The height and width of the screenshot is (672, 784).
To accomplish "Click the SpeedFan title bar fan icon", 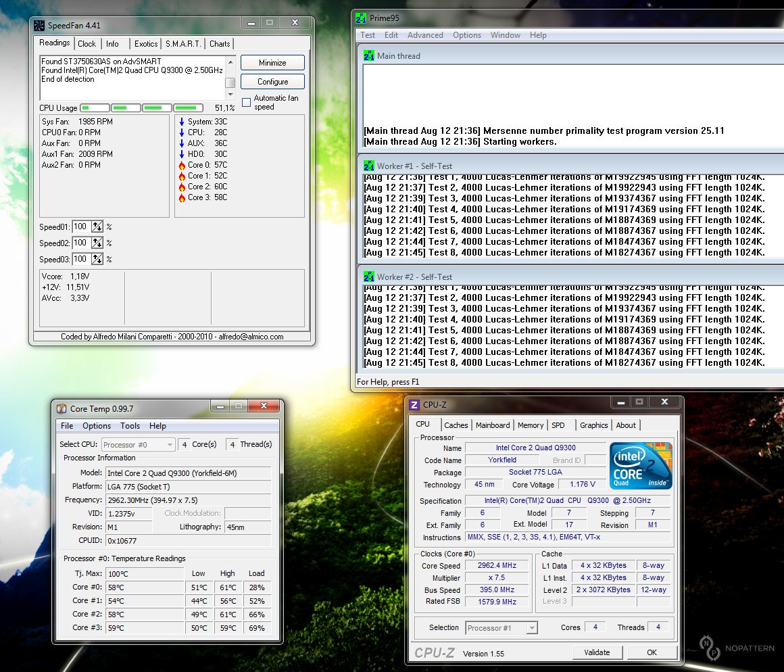I will click(x=39, y=26).
